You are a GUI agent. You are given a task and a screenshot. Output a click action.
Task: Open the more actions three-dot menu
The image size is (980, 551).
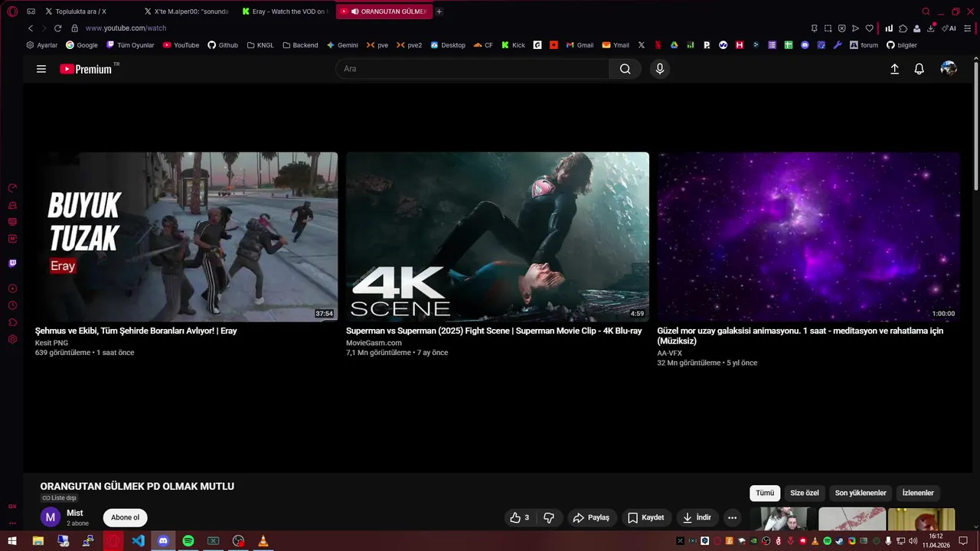tap(733, 517)
